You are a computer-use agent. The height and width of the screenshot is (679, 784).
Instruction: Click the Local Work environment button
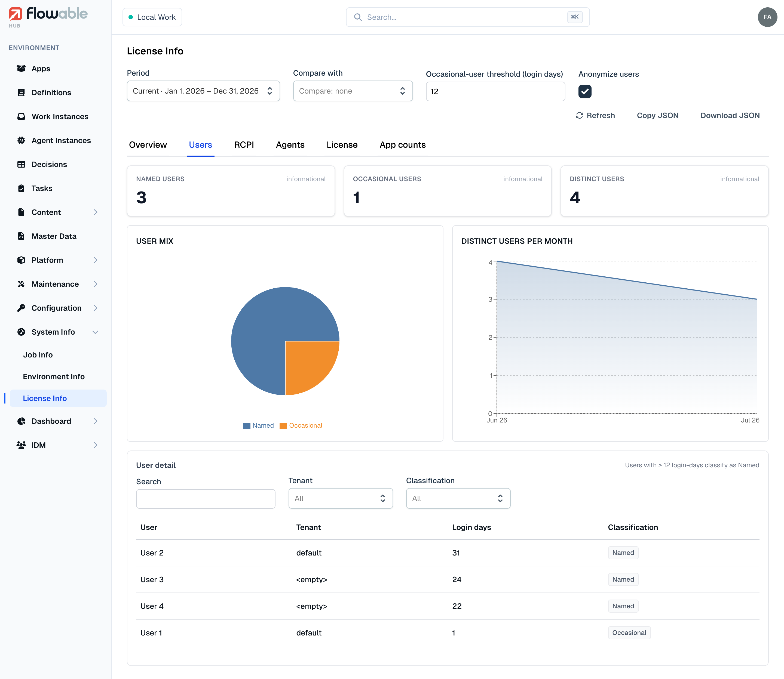coord(152,17)
